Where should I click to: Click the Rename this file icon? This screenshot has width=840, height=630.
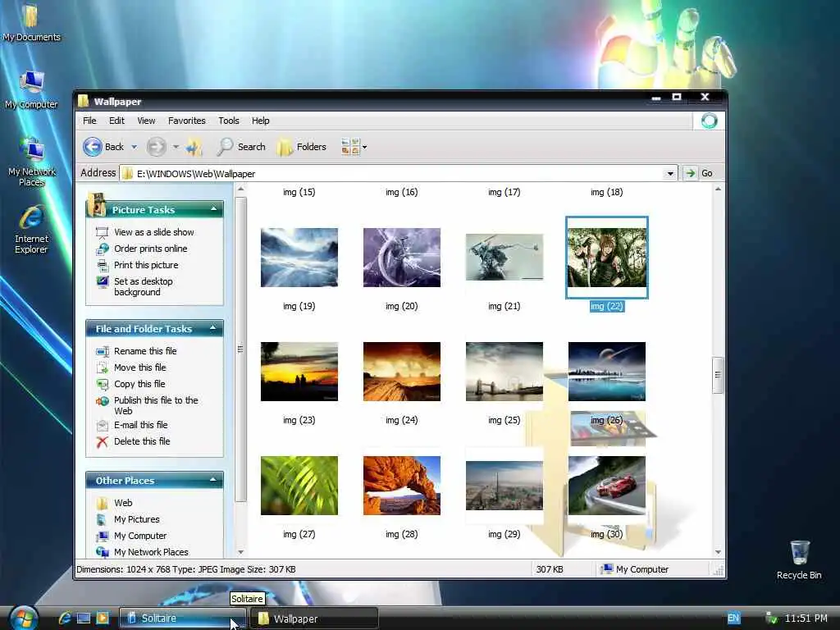pos(102,351)
